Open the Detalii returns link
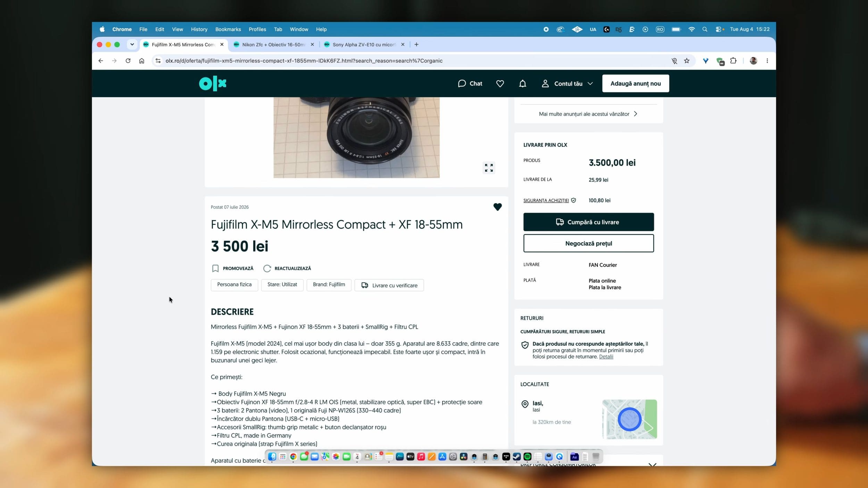The width and height of the screenshot is (868, 488). pyautogui.click(x=606, y=357)
